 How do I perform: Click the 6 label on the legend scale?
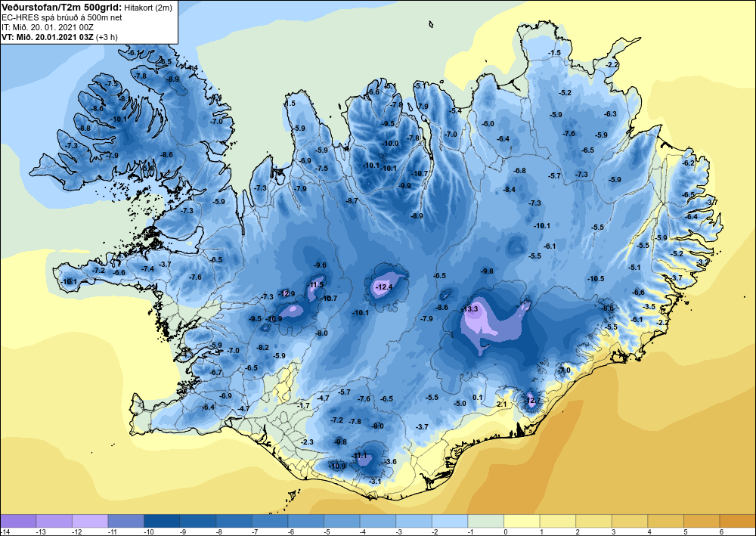[720, 531]
